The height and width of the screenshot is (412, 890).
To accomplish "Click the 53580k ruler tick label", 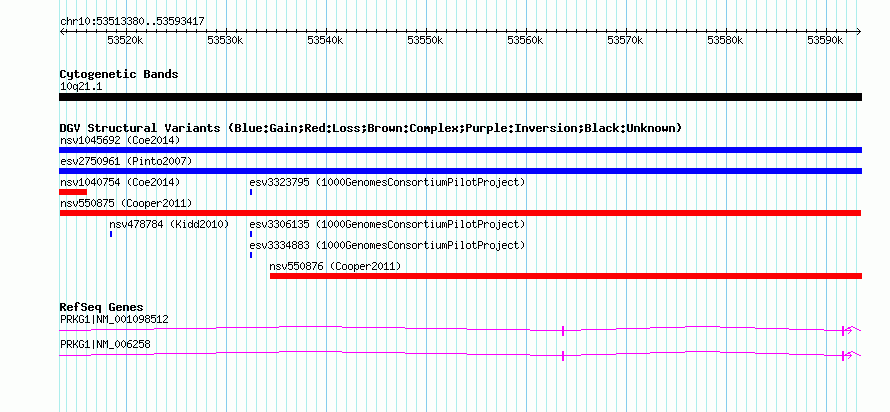I will click(725, 40).
